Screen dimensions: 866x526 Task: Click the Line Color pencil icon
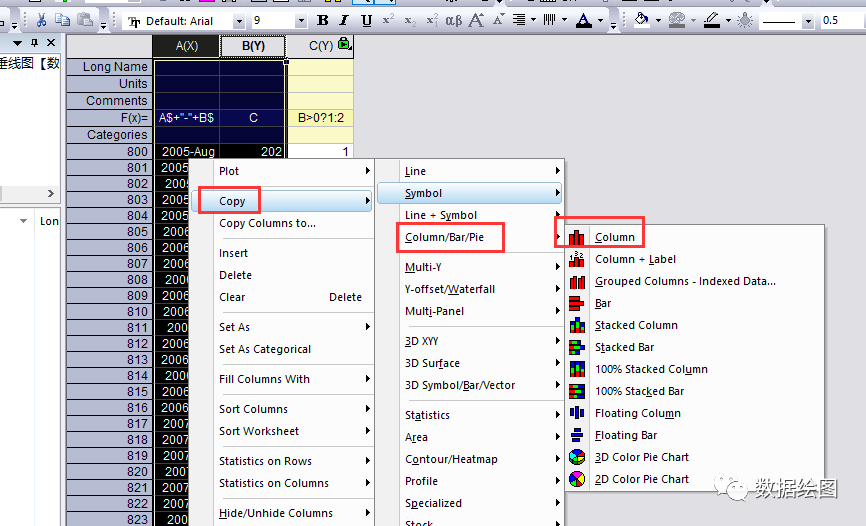click(x=711, y=20)
